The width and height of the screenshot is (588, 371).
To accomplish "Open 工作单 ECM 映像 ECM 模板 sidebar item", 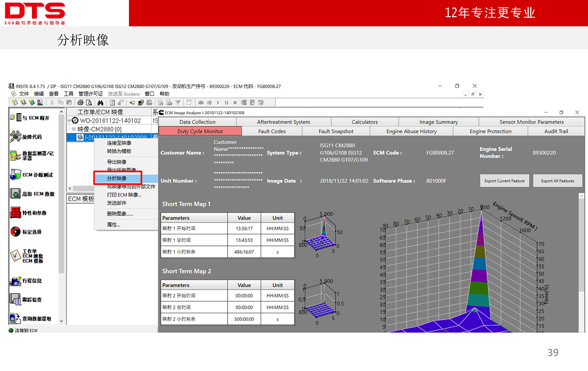I will click(x=27, y=256).
